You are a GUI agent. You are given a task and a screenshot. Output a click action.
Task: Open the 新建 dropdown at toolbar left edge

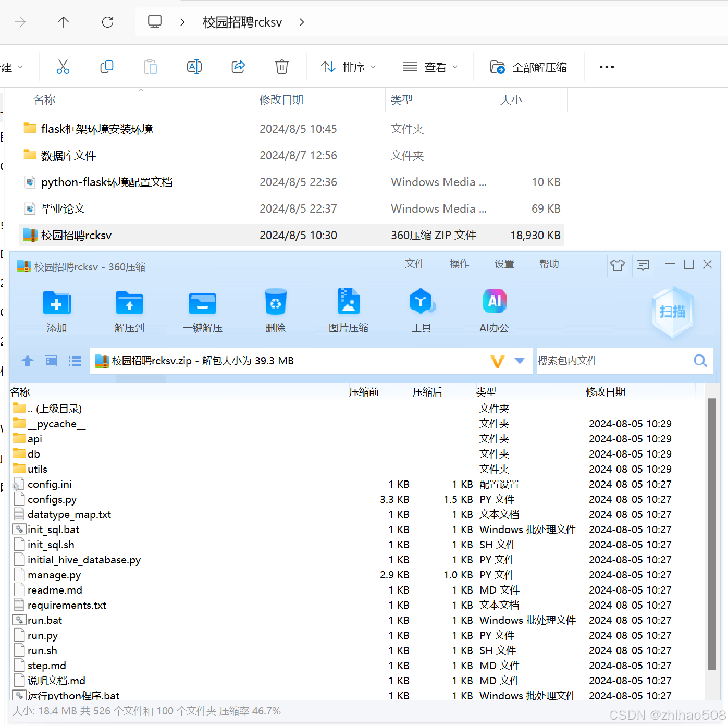[11, 67]
